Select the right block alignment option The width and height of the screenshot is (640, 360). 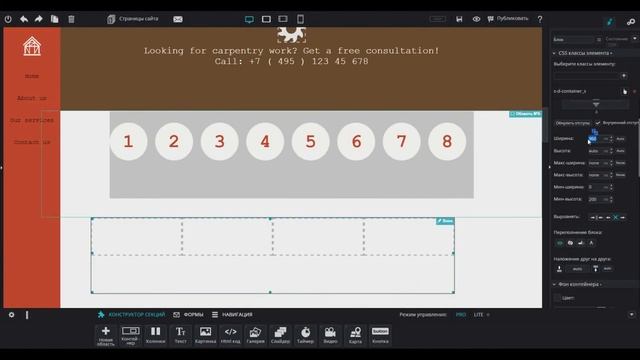point(623,218)
